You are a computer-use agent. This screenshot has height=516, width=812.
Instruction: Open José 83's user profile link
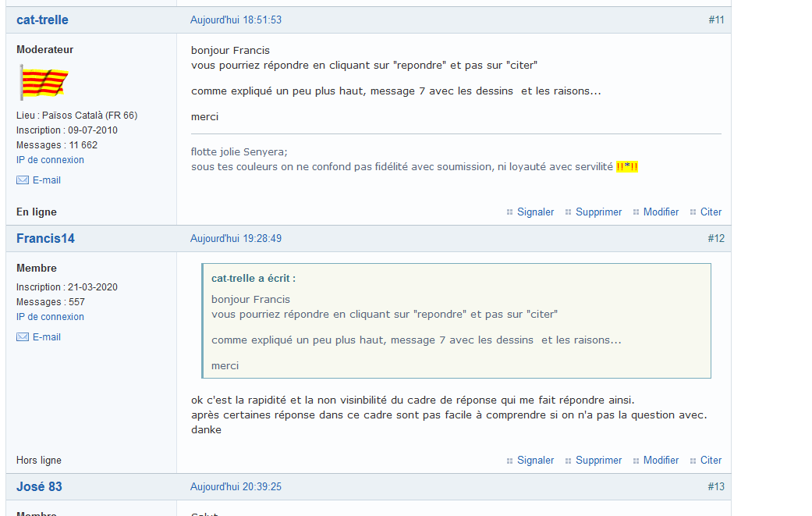point(39,486)
